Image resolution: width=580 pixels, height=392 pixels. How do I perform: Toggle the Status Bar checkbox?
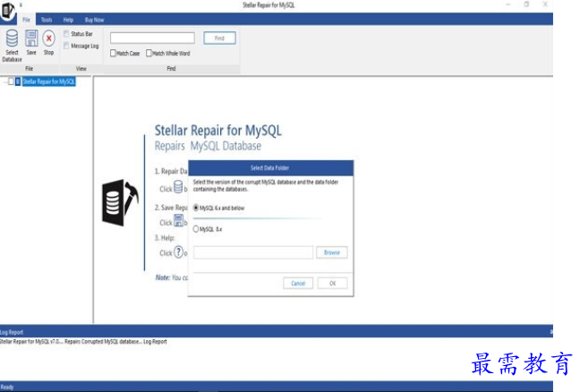click(66, 34)
